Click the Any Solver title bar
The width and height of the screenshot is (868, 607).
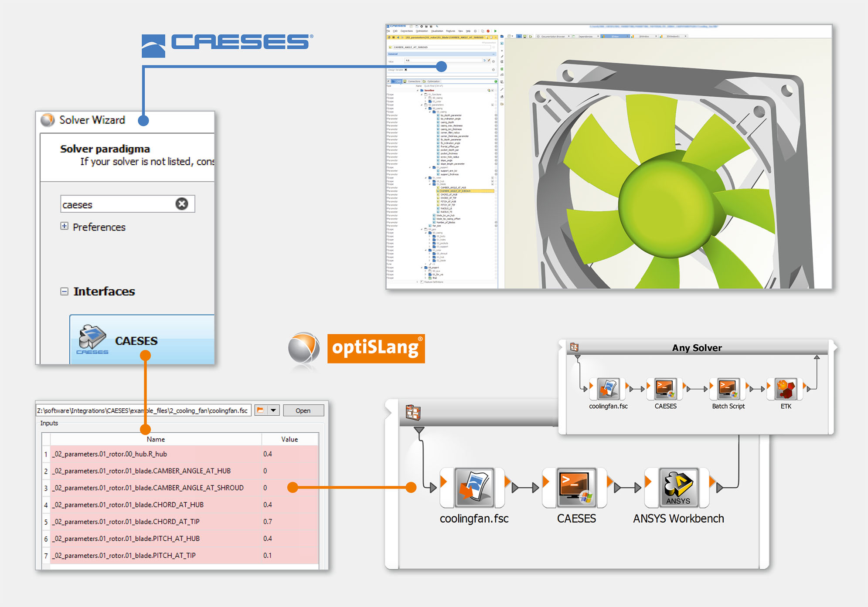tap(697, 348)
